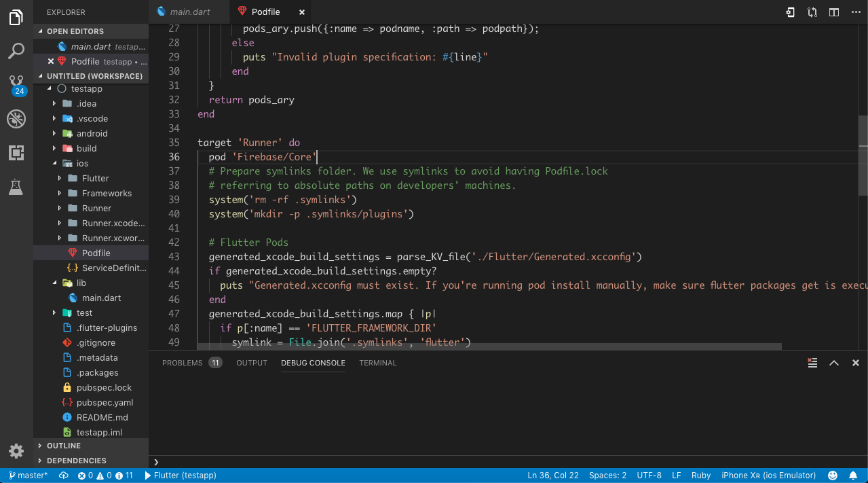Open the Test flask view in activity bar

tap(16, 187)
